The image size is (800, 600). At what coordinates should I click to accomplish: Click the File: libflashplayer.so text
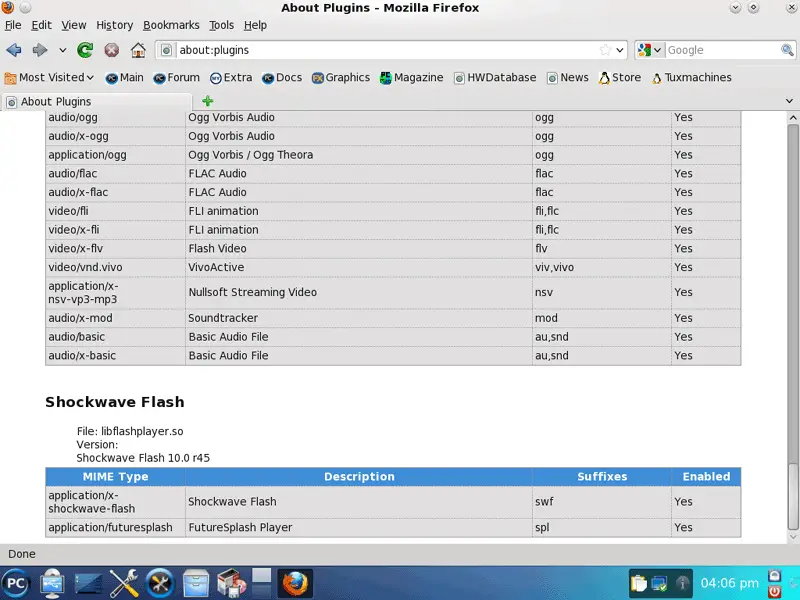coord(130,431)
